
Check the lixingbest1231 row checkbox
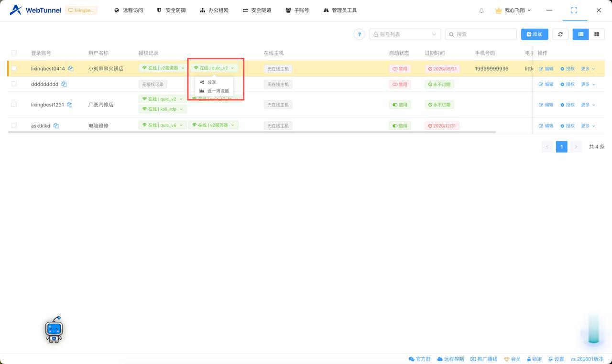[x=14, y=104]
